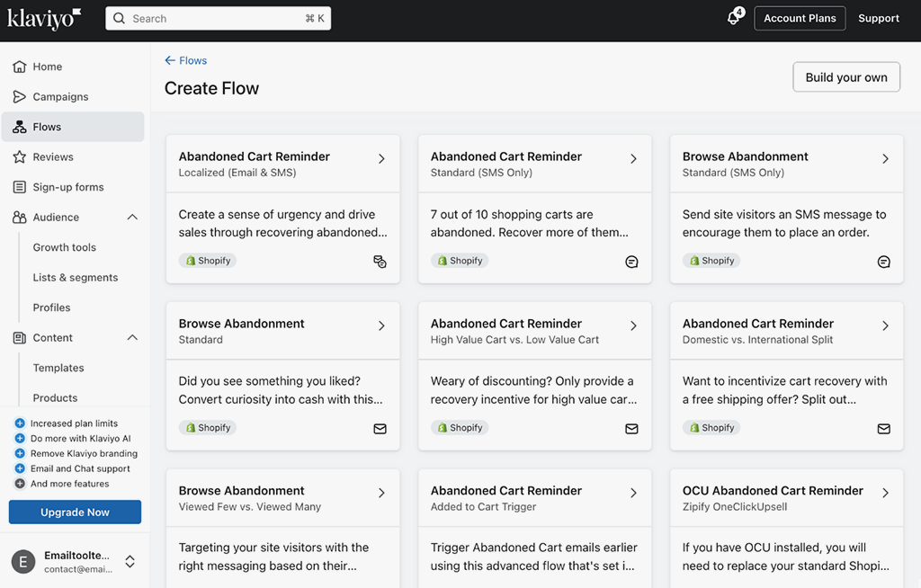Viewport: 921px width, 588px height.
Task: Click the Sign-up forms icon
Action: point(19,187)
